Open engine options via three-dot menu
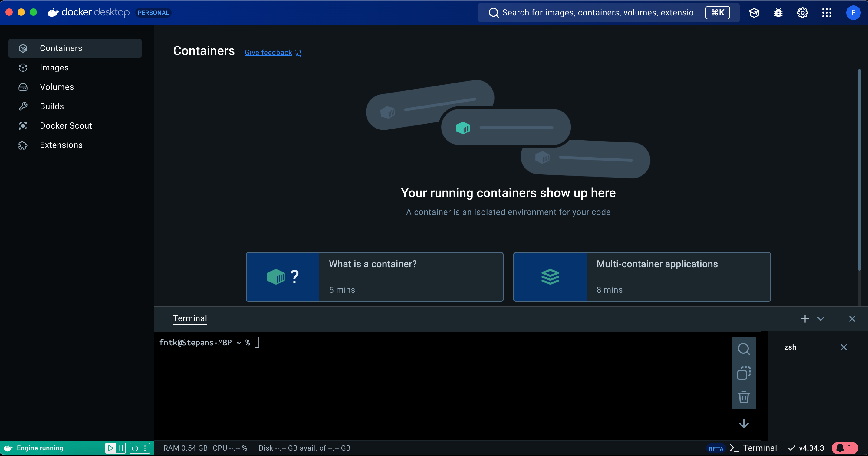This screenshot has height=456, width=868. 146,448
